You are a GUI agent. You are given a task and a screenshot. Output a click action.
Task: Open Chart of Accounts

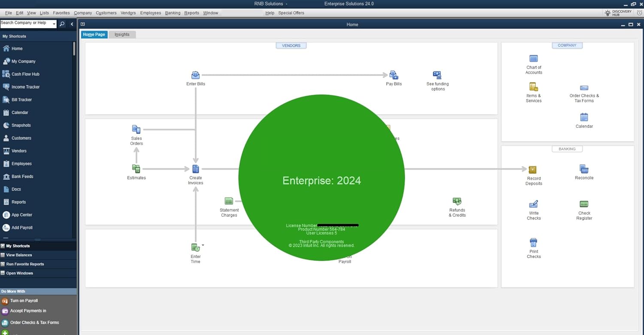click(534, 59)
